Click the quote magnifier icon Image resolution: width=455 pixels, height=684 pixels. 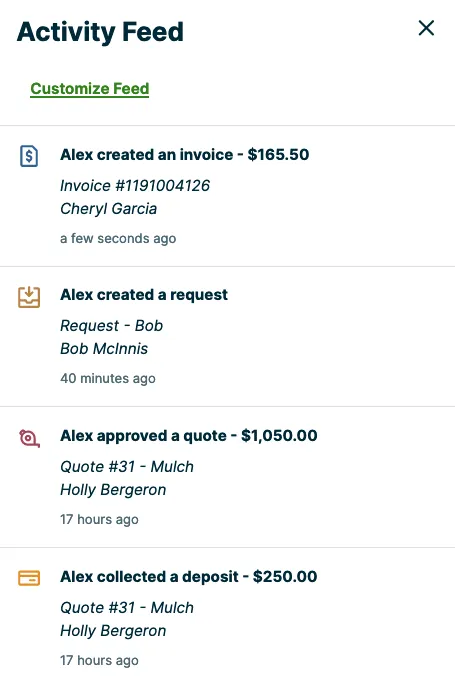pos(29,438)
